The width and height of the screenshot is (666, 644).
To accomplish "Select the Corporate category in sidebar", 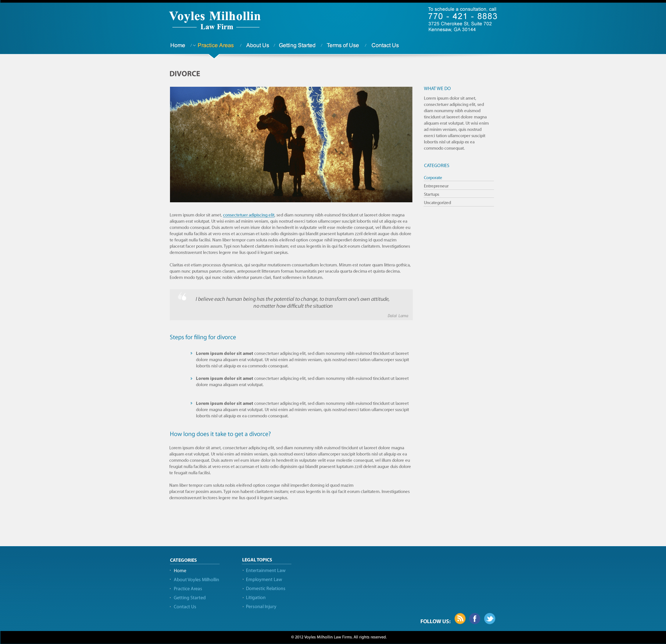I will (433, 178).
